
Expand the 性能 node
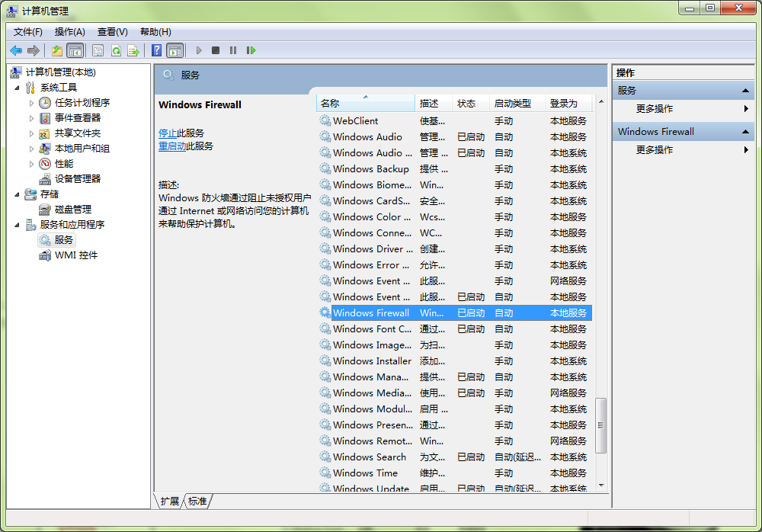point(31,164)
